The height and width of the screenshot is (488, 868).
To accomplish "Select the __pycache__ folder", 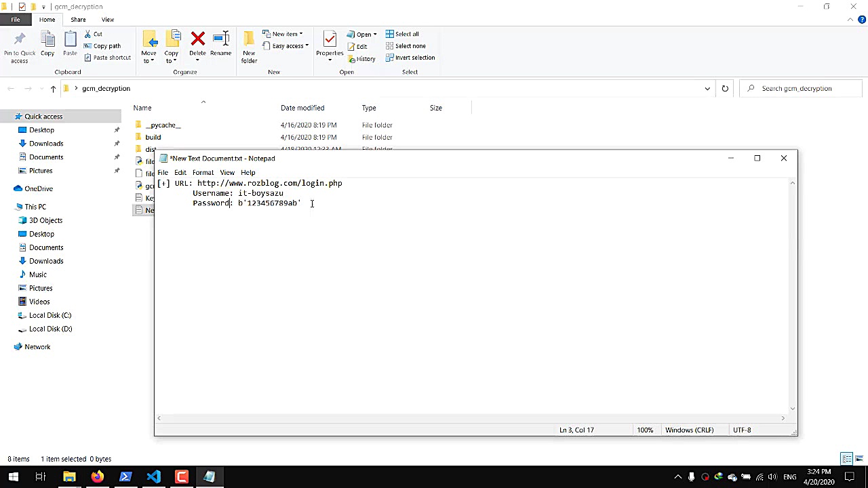I will tap(163, 125).
